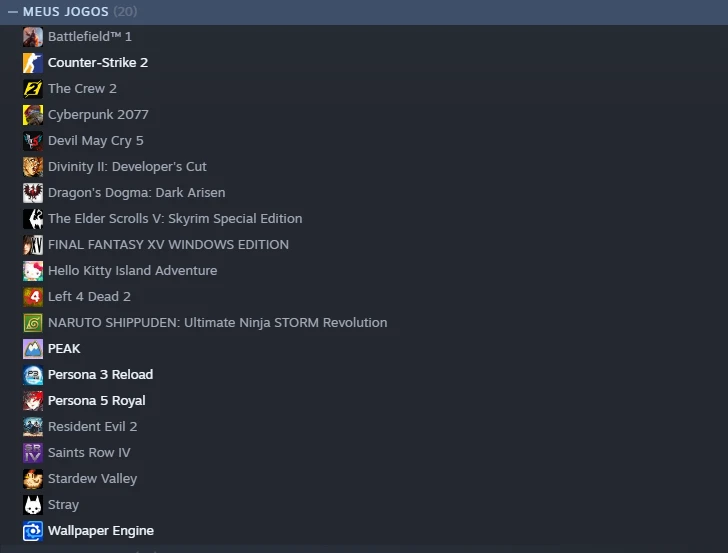Viewport: 728px width, 553px height.
Task: Click the Stray cat icon
Action: tap(33, 505)
